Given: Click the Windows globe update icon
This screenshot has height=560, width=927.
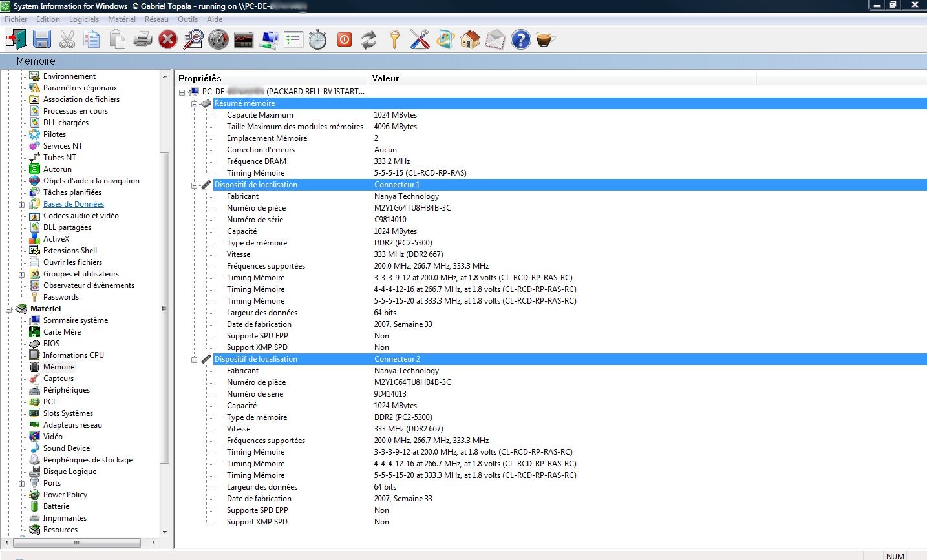Looking at the screenshot, I should point(445,40).
